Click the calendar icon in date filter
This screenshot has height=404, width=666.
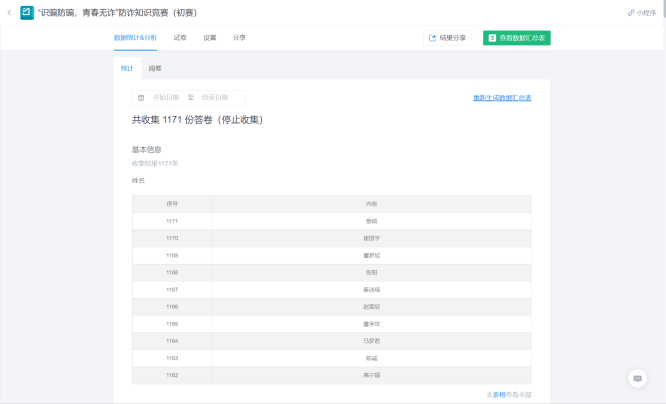(141, 98)
